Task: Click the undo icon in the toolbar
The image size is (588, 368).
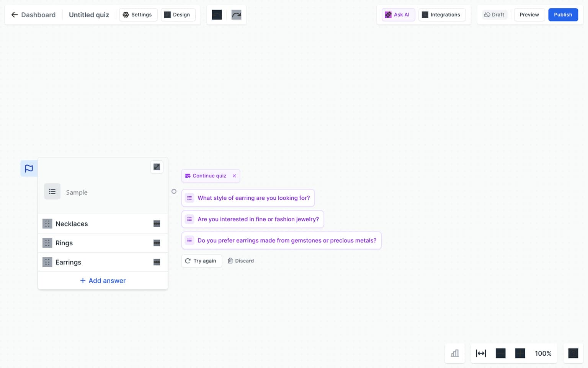Action: (x=217, y=15)
